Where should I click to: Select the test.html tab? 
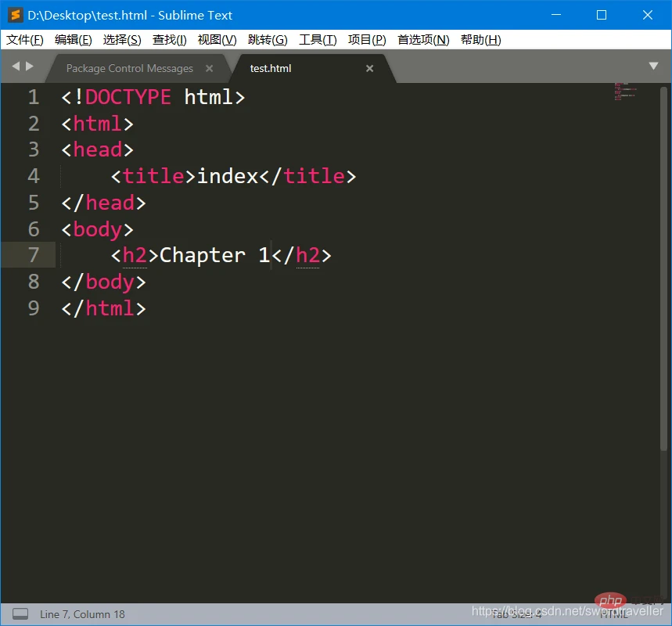(271, 68)
